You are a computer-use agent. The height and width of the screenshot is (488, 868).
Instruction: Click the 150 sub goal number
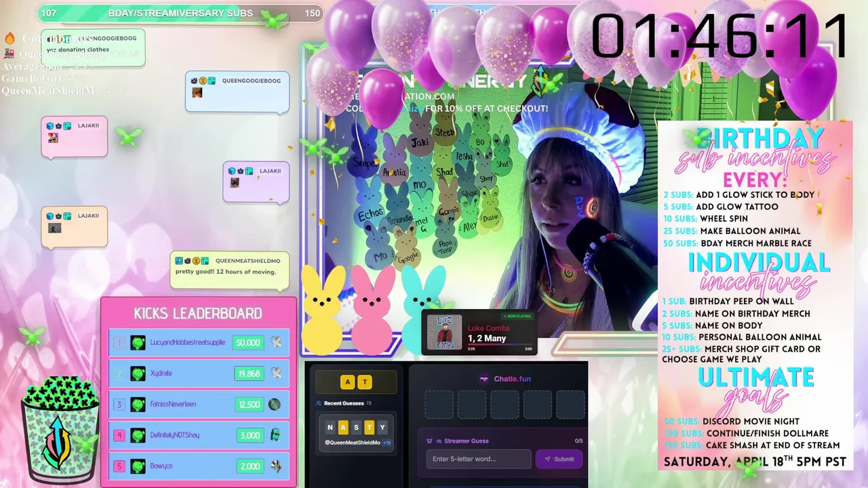(312, 13)
